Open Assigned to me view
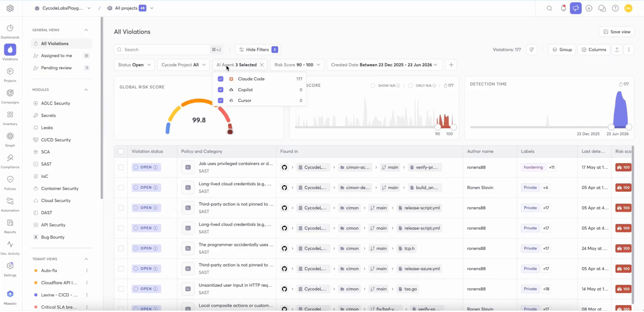 click(61, 56)
